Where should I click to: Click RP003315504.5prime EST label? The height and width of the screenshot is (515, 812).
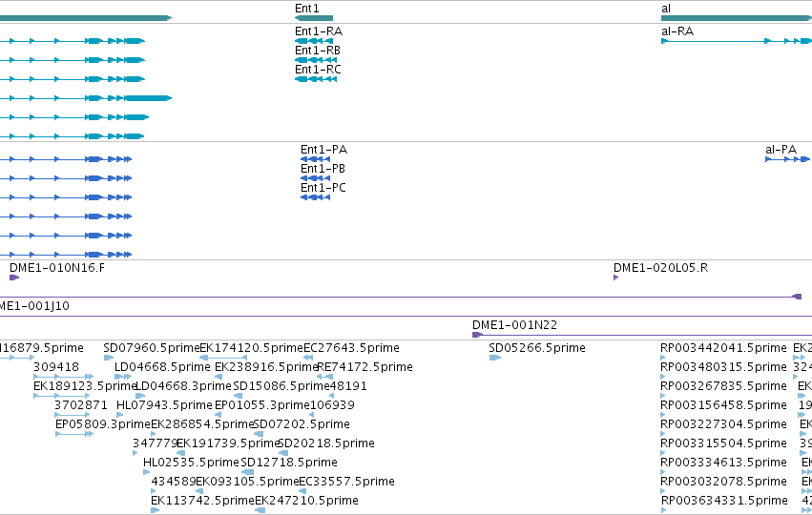(x=723, y=443)
